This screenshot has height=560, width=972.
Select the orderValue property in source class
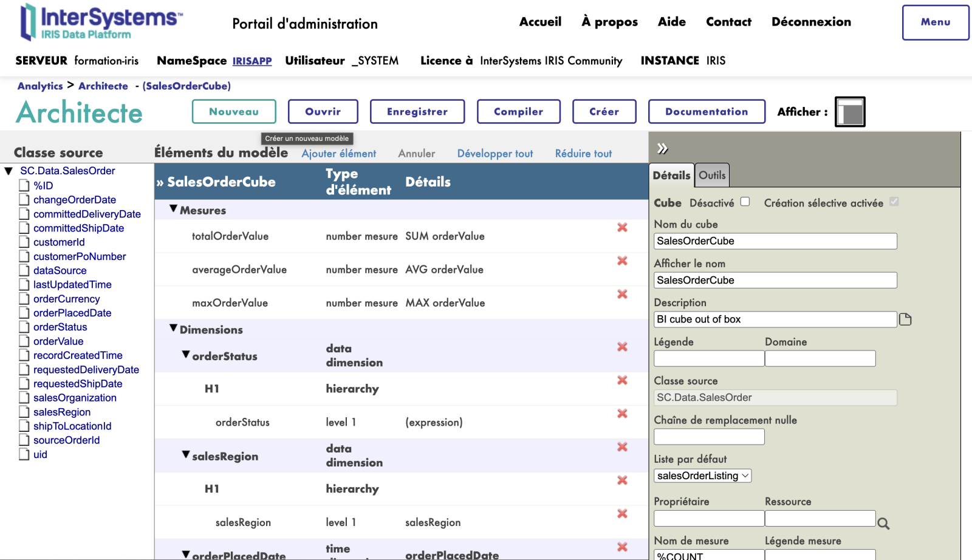(58, 341)
